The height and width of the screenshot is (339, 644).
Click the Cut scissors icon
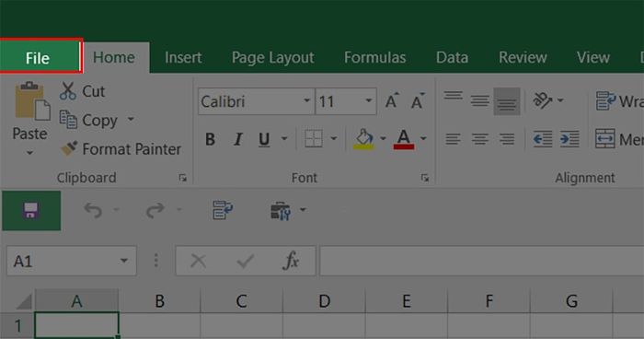[68, 91]
